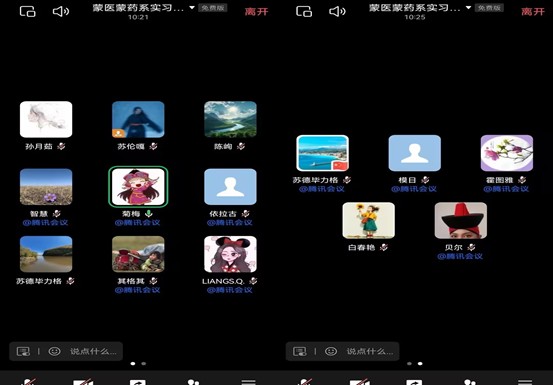Viewport: 553px width, 385px height.
Task: Open @腾讯会议 link under 模日
Action: 414,189
